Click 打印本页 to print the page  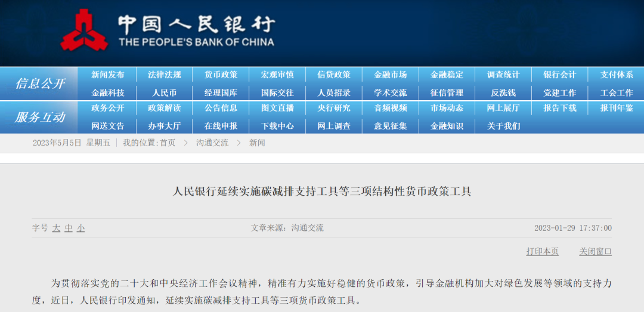(543, 251)
